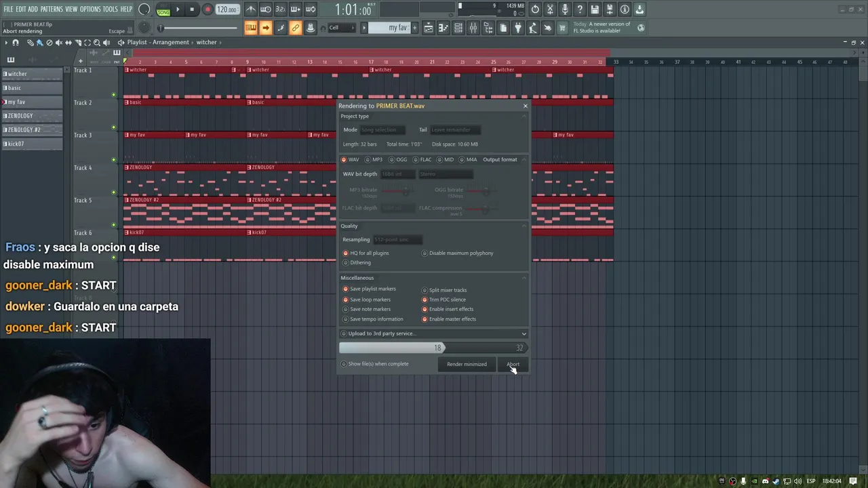Click the Abort button
868x488 pixels.
click(x=513, y=364)
